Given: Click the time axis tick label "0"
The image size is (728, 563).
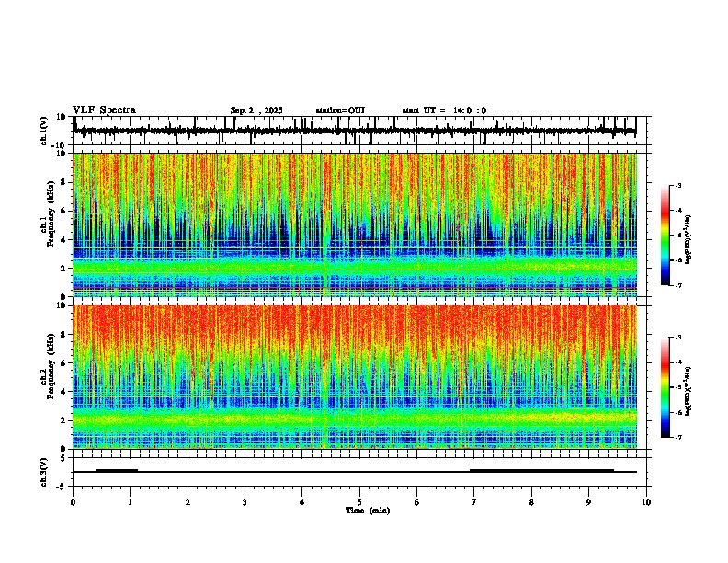Looking at the screenshot, I should click(x=73, y=502).
